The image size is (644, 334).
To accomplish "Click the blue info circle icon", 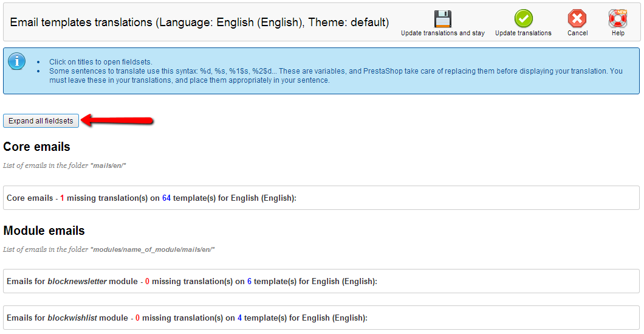I will coord(17,61).
